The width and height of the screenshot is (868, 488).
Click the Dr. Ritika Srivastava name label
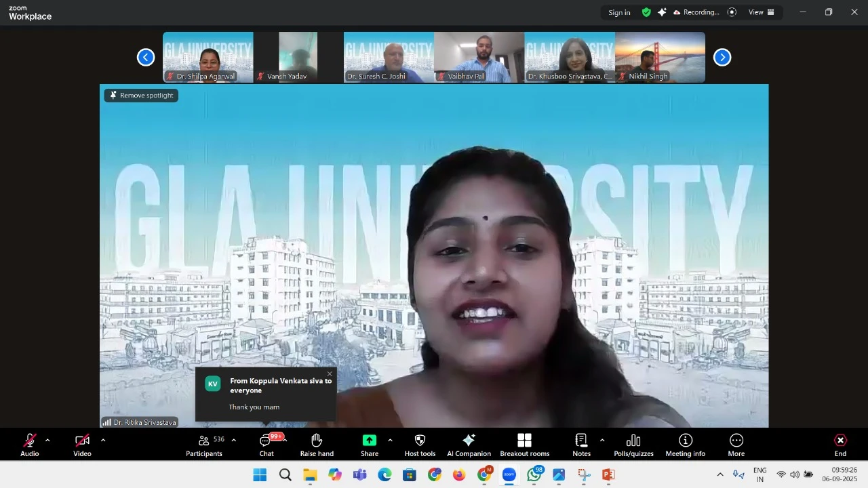140,422
